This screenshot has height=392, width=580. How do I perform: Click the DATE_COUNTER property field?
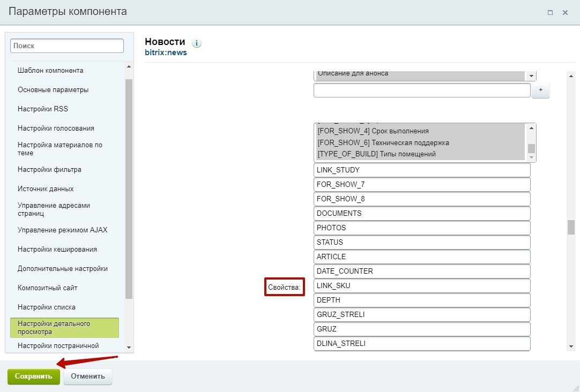click(422, 271)
